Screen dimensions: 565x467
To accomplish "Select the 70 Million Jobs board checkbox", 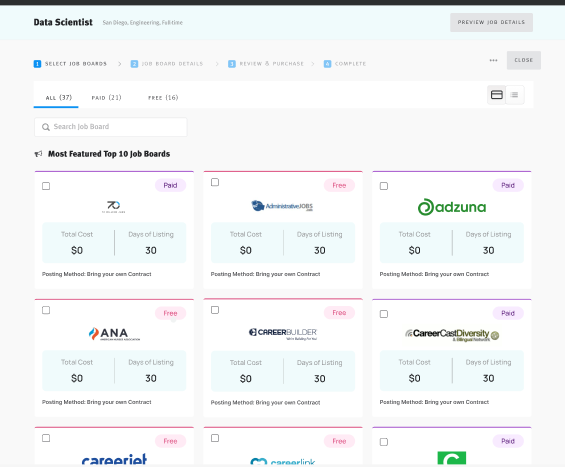I will coord(46,186).
